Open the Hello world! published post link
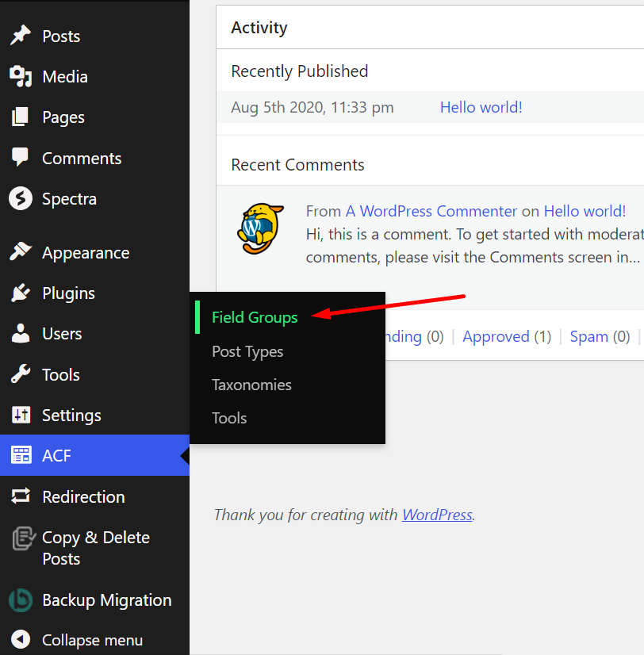Screen dimensions: 644x655 pos(481,107)
